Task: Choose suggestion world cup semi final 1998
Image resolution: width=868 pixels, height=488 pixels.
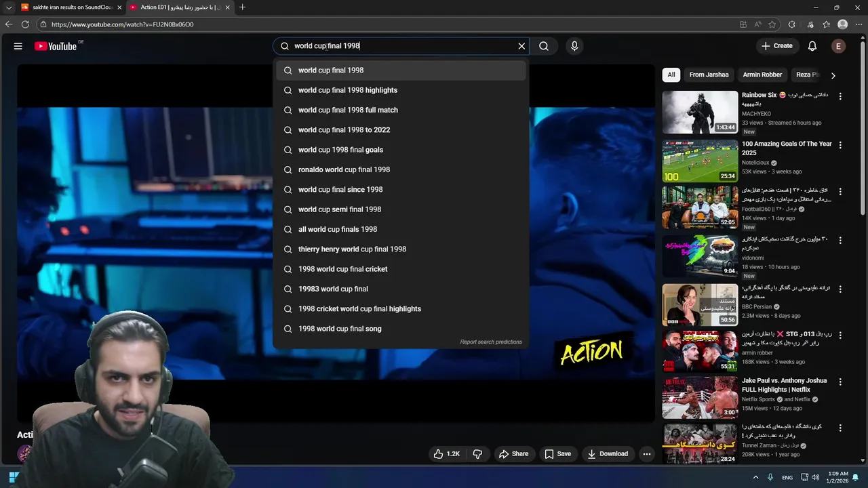Action: click(401, 209)
